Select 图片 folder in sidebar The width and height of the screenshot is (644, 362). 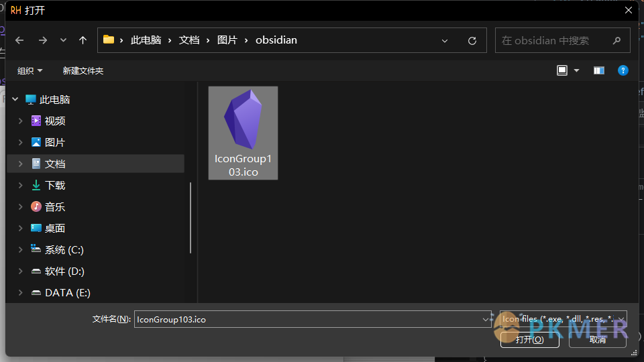tap(54, 142)
